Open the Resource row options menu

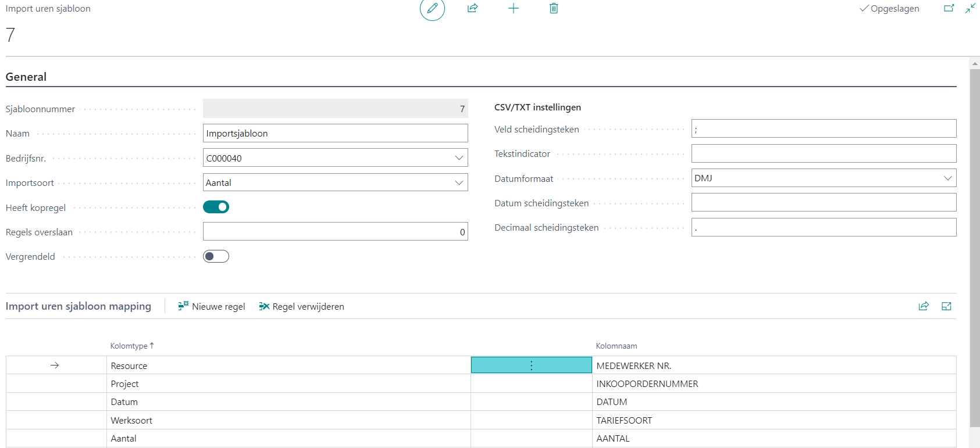(531, 365)
